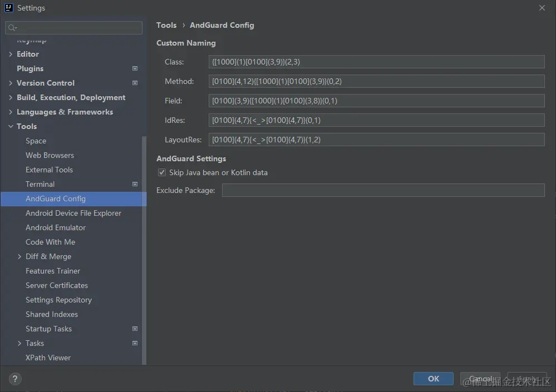Screen dimensions: 556x392
Task: Click the search magnifier icon in settings
Action: point(12,28)
